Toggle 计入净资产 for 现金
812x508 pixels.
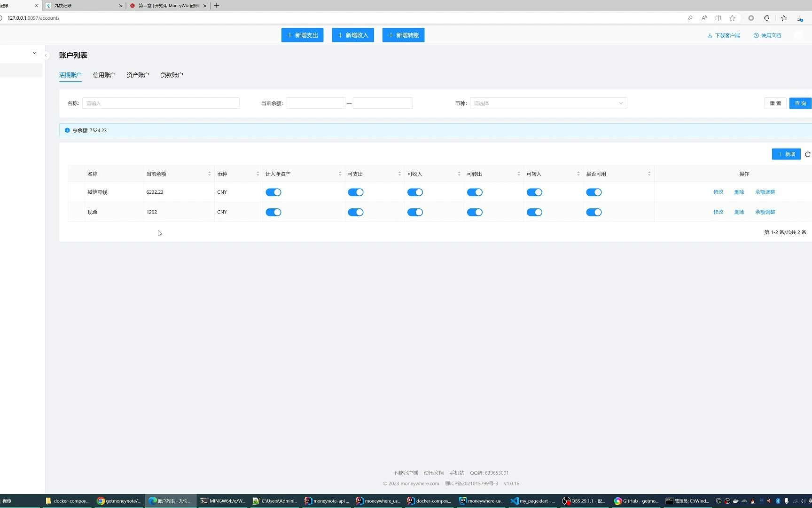click(273, 212)
